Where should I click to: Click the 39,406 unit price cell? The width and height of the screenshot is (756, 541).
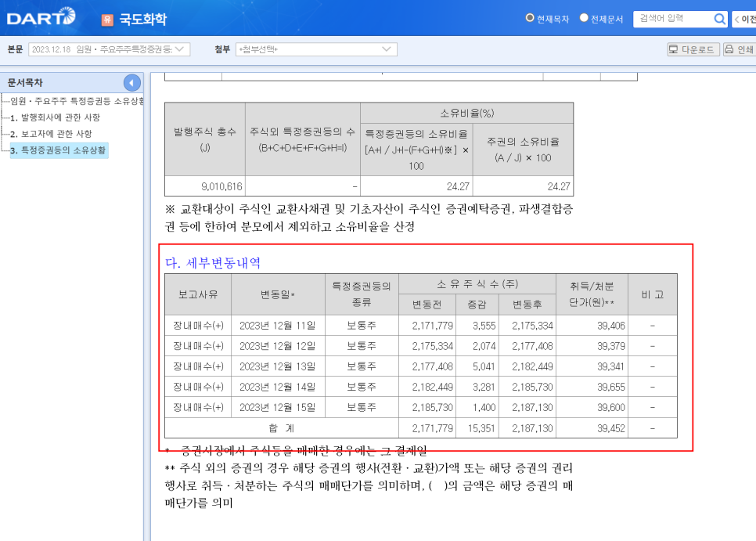click(x=592, y=326)
